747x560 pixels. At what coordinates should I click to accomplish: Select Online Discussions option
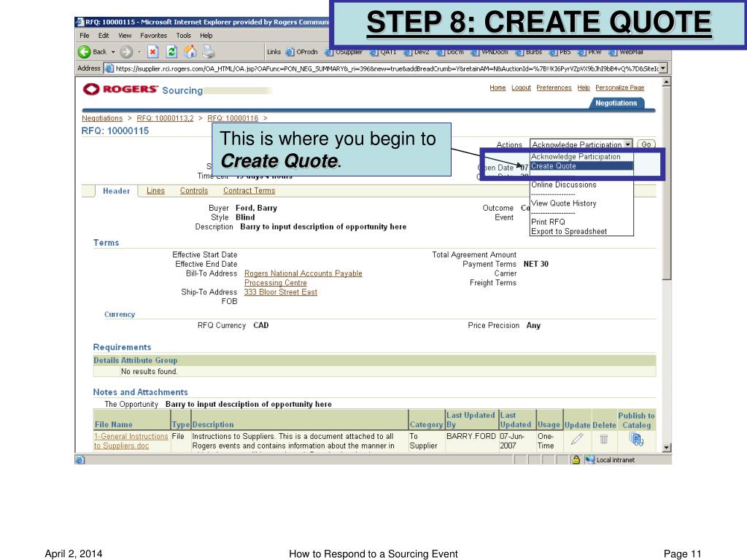pyautogui.click(x=581, y=184)
